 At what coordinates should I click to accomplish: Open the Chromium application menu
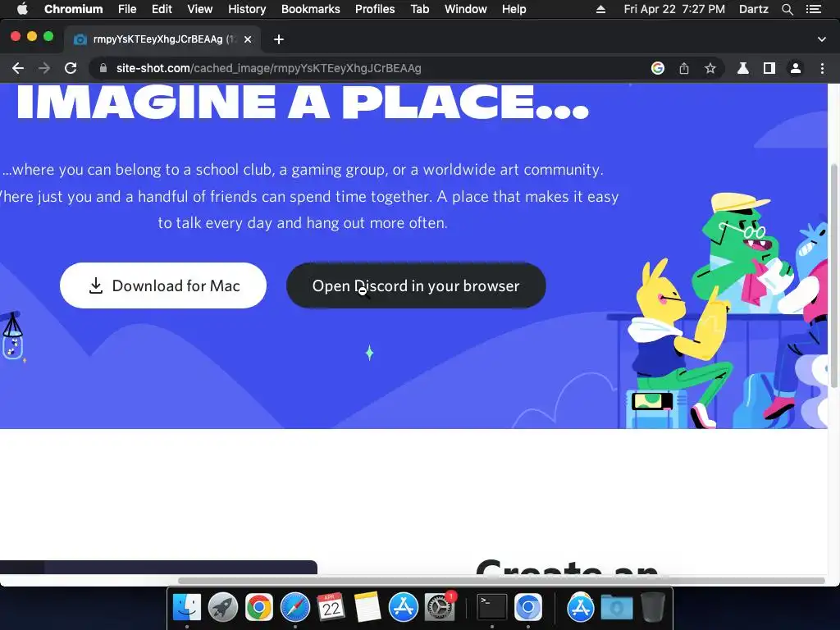click(x=73, y=9)
